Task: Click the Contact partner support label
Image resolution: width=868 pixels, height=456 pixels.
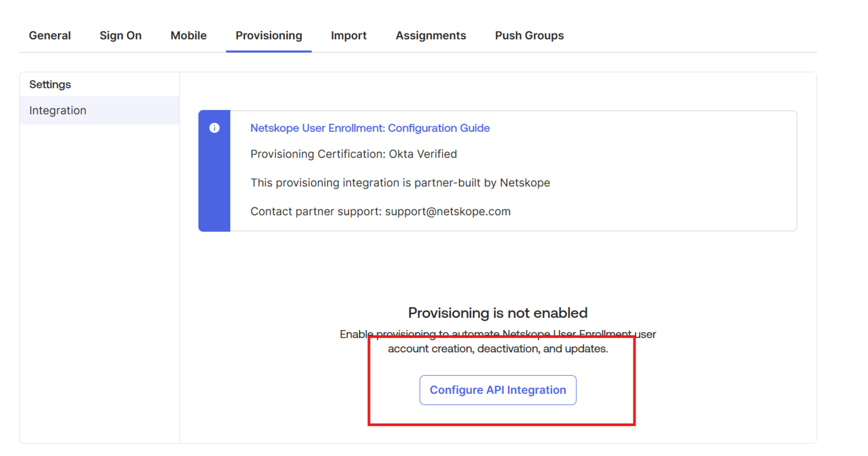Action: [316, 211]
